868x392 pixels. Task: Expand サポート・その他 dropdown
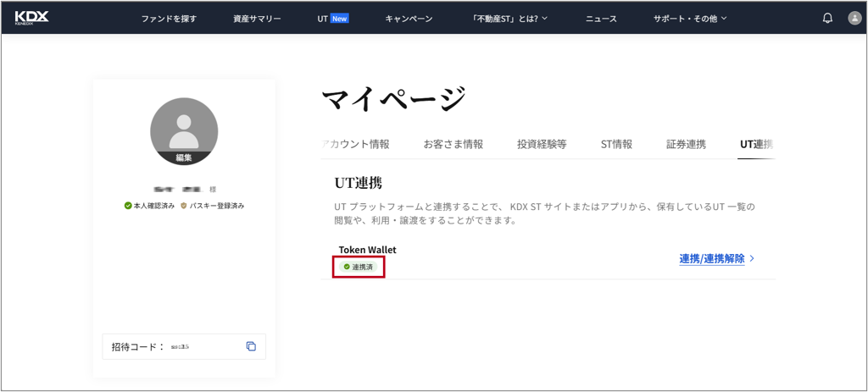(x=690, y=19)
